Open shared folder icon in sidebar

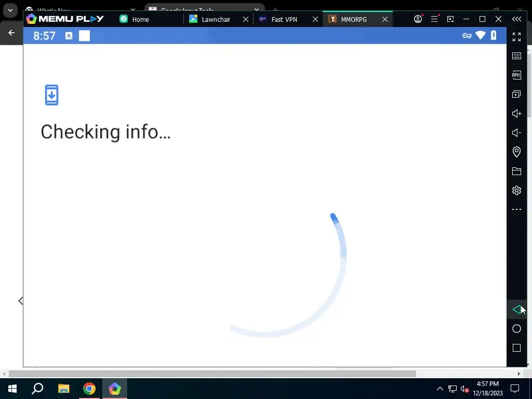516,171
